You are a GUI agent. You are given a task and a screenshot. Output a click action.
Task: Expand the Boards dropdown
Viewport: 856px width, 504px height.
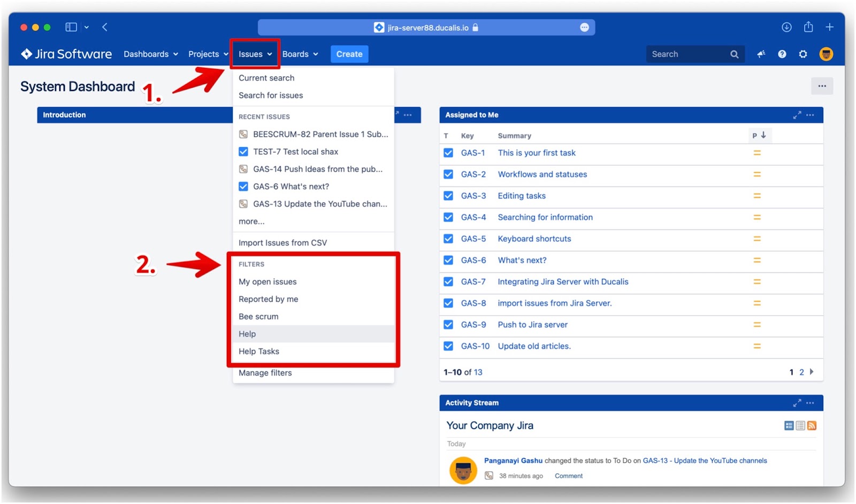[x=300, y=54]
